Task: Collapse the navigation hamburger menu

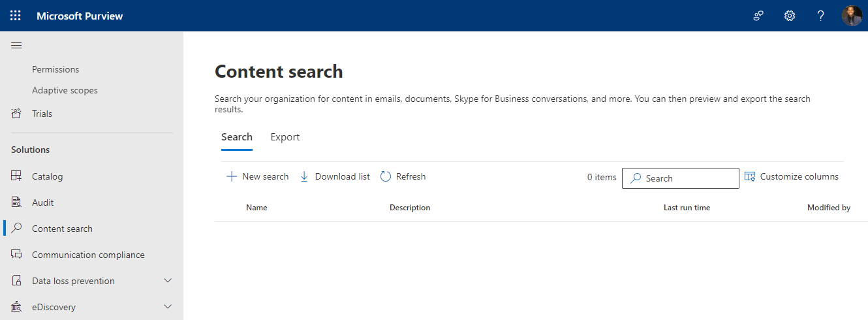Action: coord(16,45)
